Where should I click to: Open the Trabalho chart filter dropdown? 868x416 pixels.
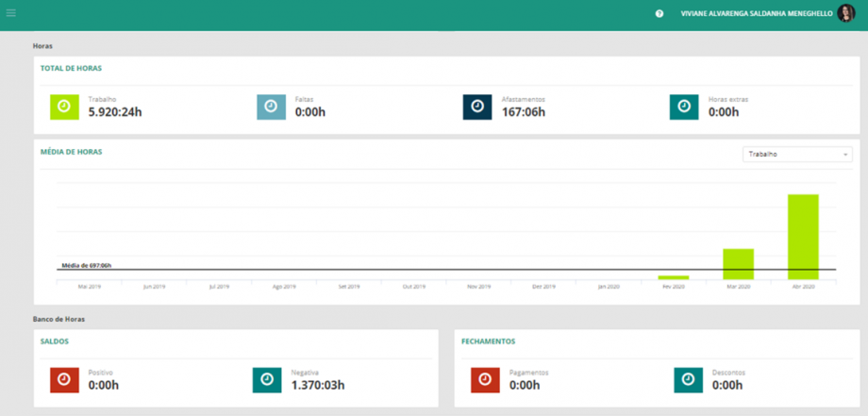pos(797,154)
